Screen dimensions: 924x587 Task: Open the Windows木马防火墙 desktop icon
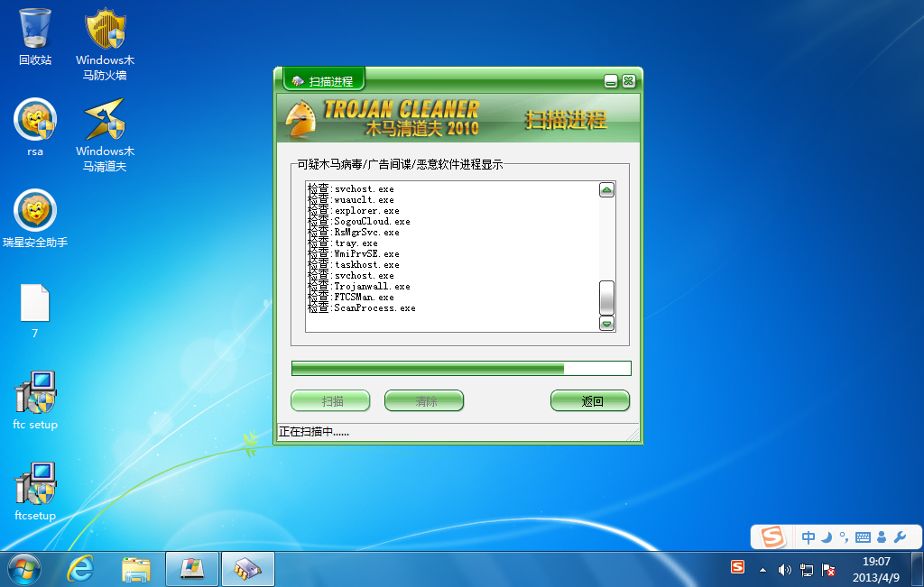(105, 44)
